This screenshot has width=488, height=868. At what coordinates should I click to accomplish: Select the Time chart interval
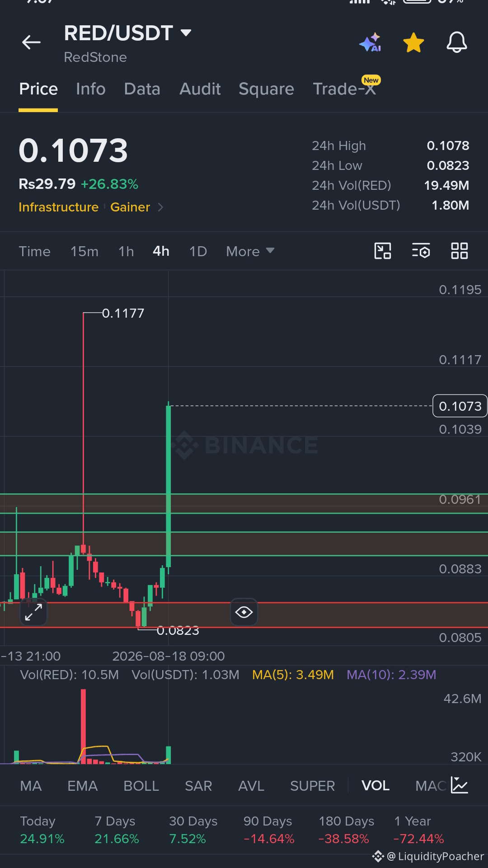(x=34, y=251)
